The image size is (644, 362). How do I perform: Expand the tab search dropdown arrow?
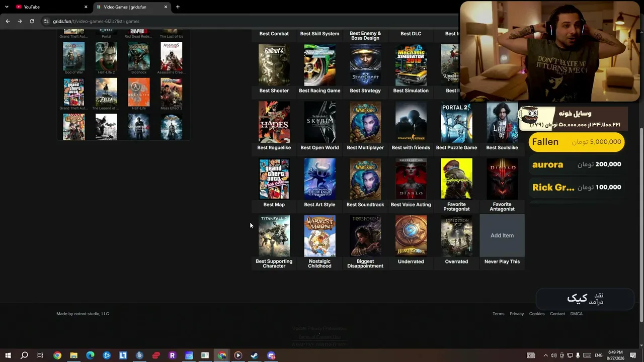click(7, 7)
